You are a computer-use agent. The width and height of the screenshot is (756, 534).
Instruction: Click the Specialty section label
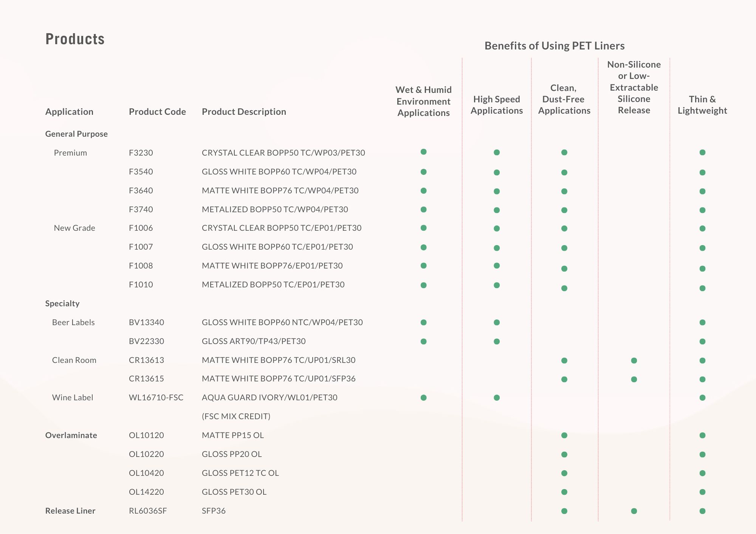pos(62,304)
